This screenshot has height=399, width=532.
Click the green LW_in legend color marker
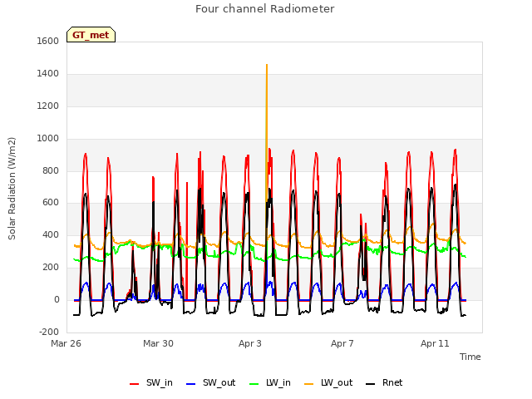pos(254,384)
